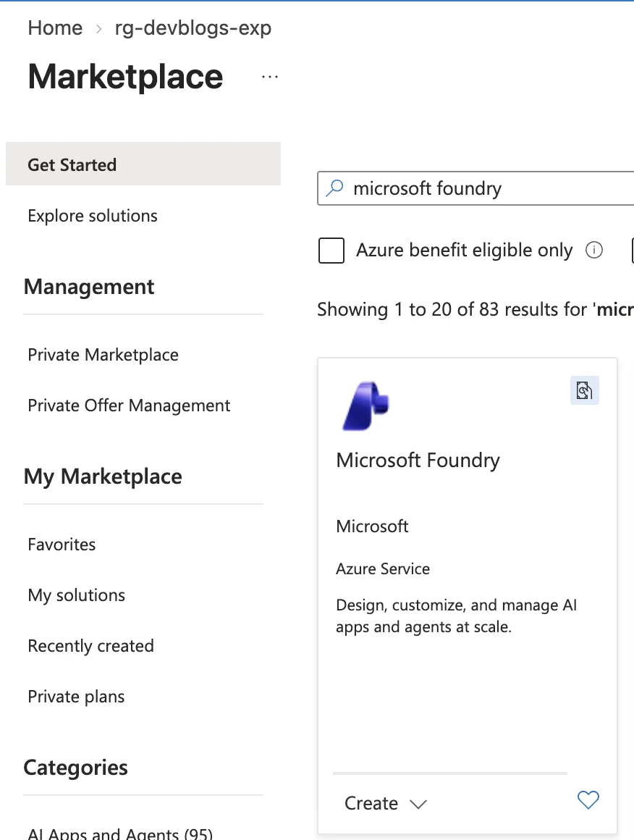
Task: Open the Microsoft Foundry card title
Action: pyautogui.click(x=418, y=460)
